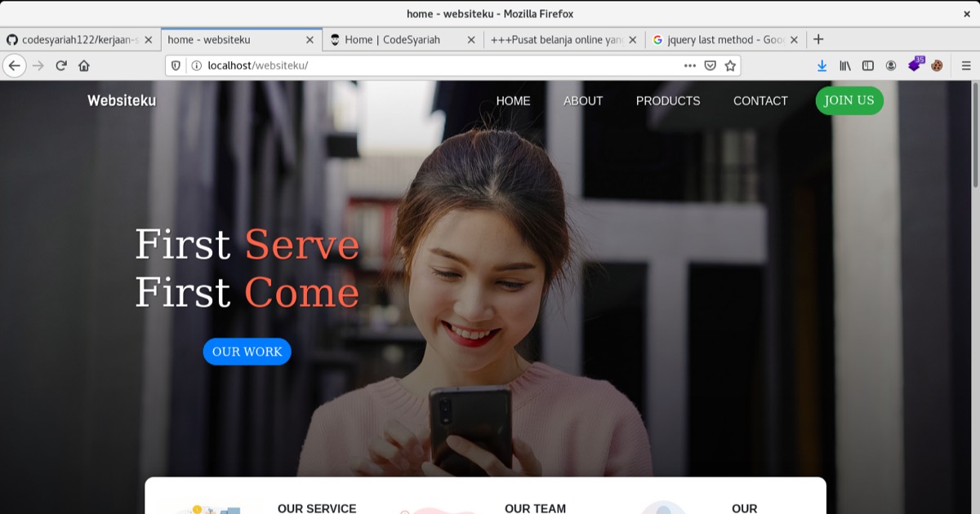
Task: Reload the current page
Action: coord(61,66)
